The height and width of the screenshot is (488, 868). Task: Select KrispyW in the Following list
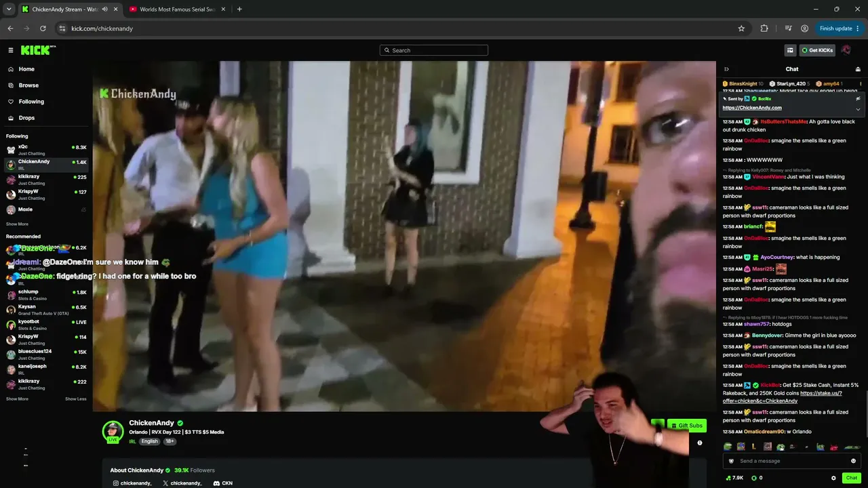click(46, 195)
